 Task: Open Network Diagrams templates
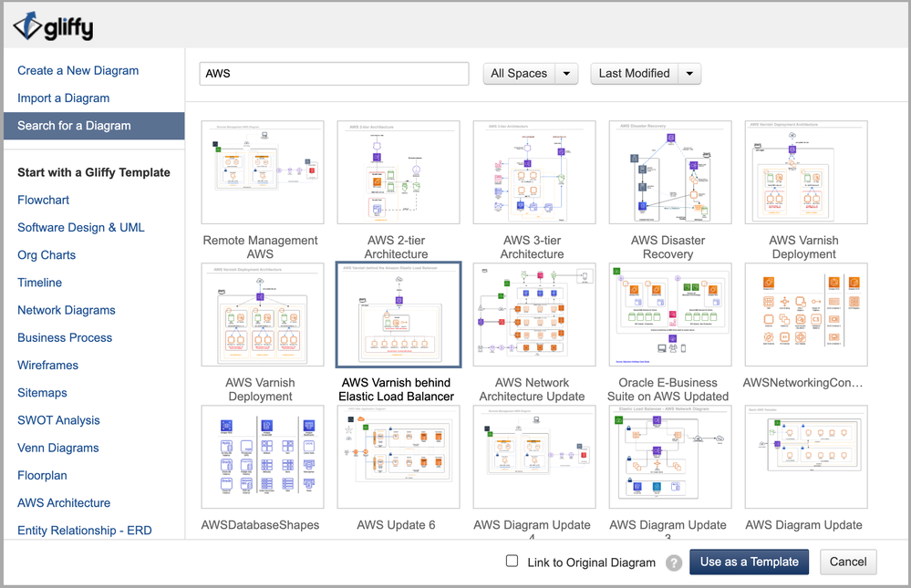[67, 310]
